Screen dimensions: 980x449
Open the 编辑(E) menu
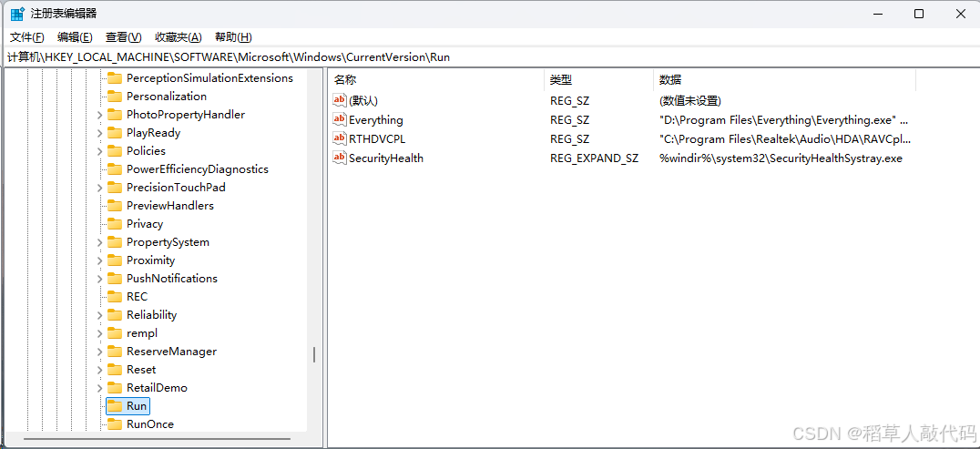(75, 37)
